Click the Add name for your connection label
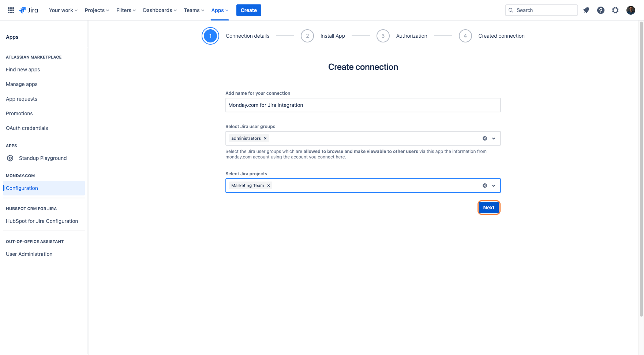Screen dimensions: 644x355 (x=258, y=93)
